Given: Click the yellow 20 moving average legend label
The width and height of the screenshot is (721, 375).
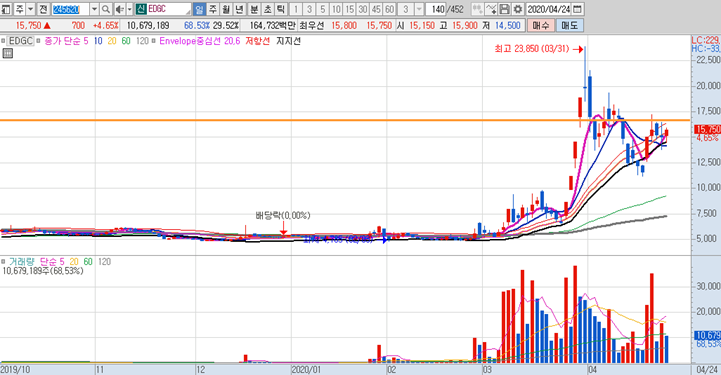Looking at the screenshot, I should [x=112, y=41].
